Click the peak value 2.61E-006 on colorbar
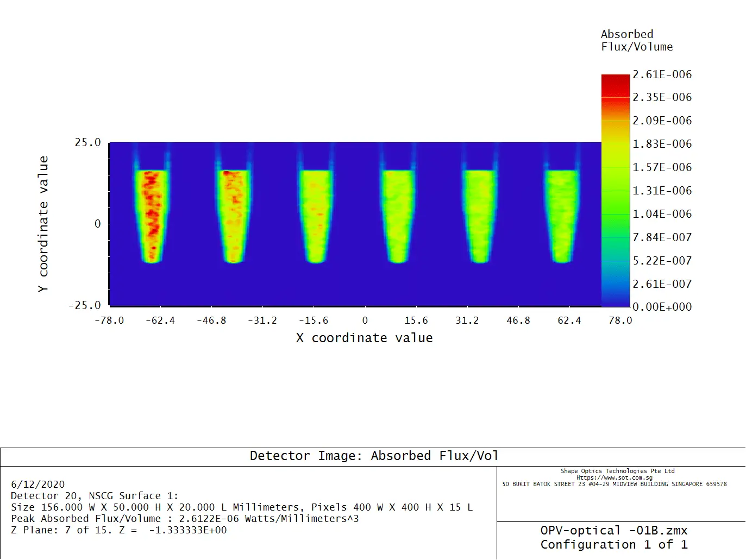 point(661,74)
